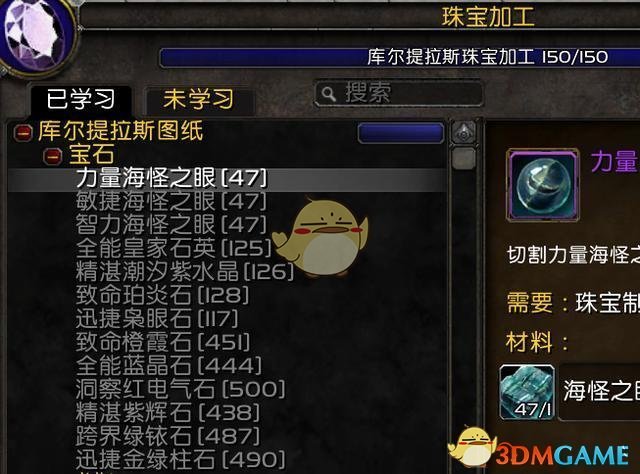Switch to the 未学习 tab
640x474 pixels.
(x=199, y=99)
